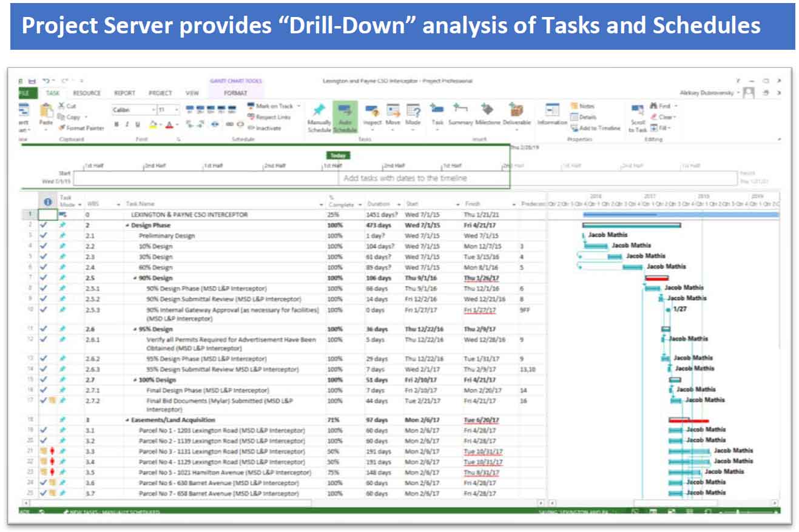Viewport: 799px width, 532px height.
Task: Click the Move task icon
Action: pyautogui.click(x=393, y=111)
